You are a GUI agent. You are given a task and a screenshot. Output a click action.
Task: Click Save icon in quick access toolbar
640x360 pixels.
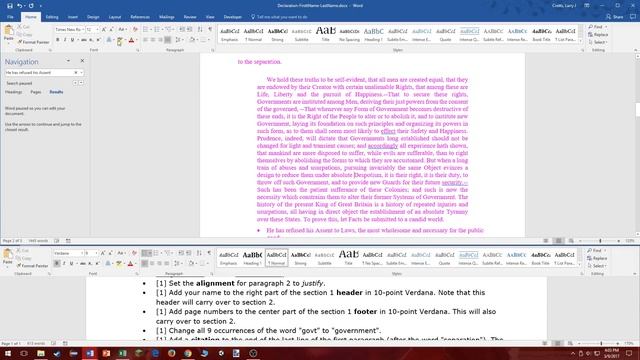[x=10, y=6]
